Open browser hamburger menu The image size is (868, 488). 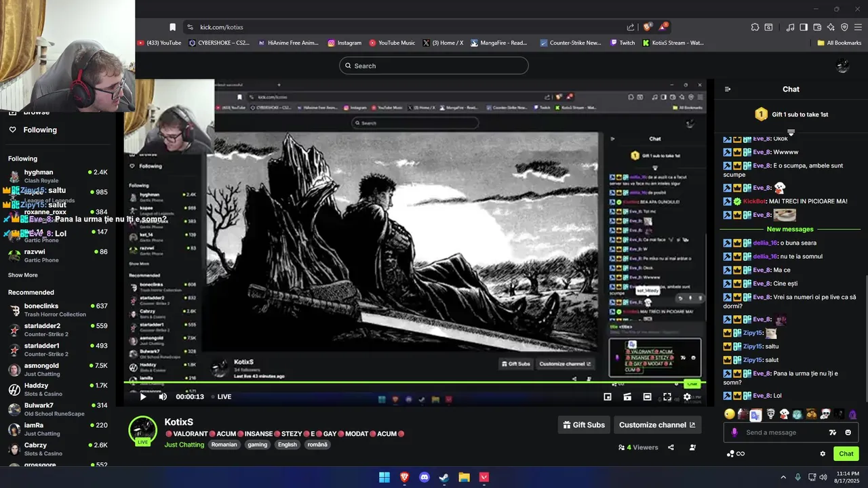tap(858, 27)
